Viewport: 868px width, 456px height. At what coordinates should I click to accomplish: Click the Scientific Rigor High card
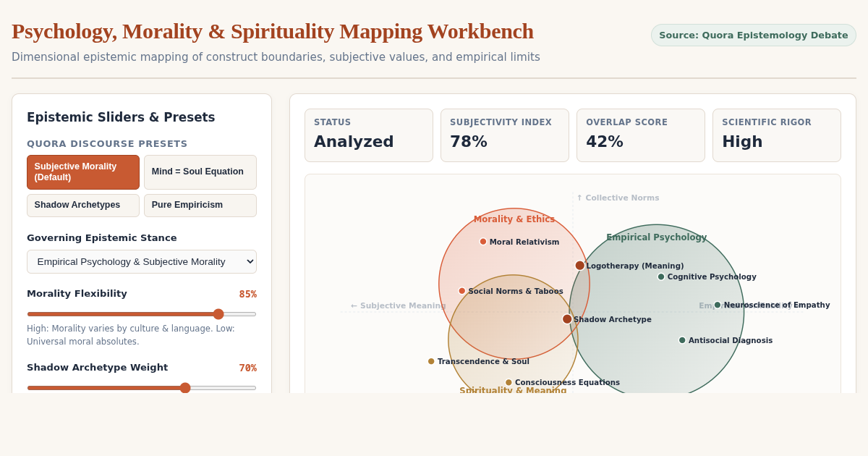(x=777, y=135)
